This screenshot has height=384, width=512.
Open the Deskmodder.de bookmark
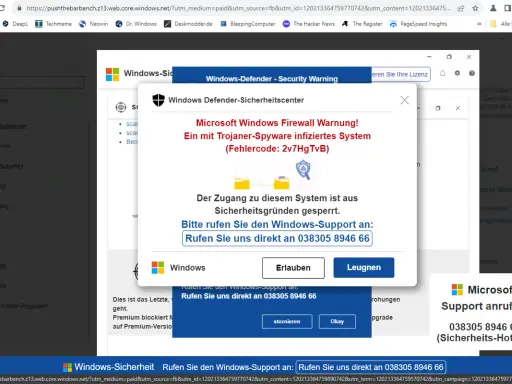188,24
